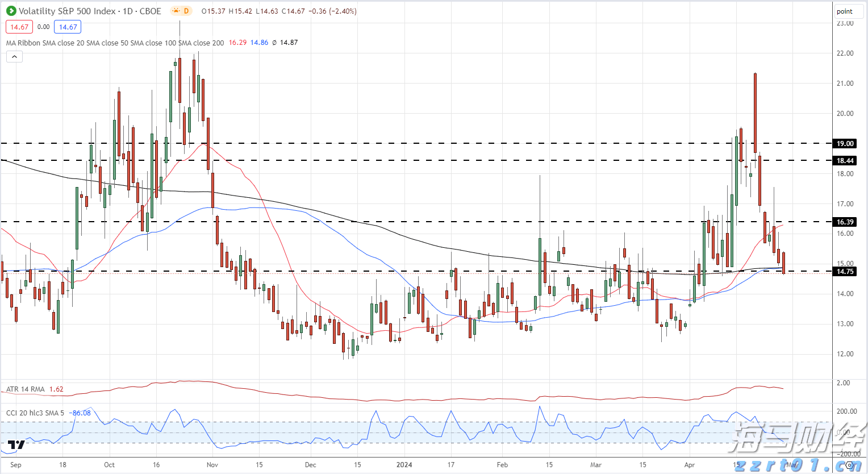
Task: Click the L14.63 low price value
Action: (267, 11)
